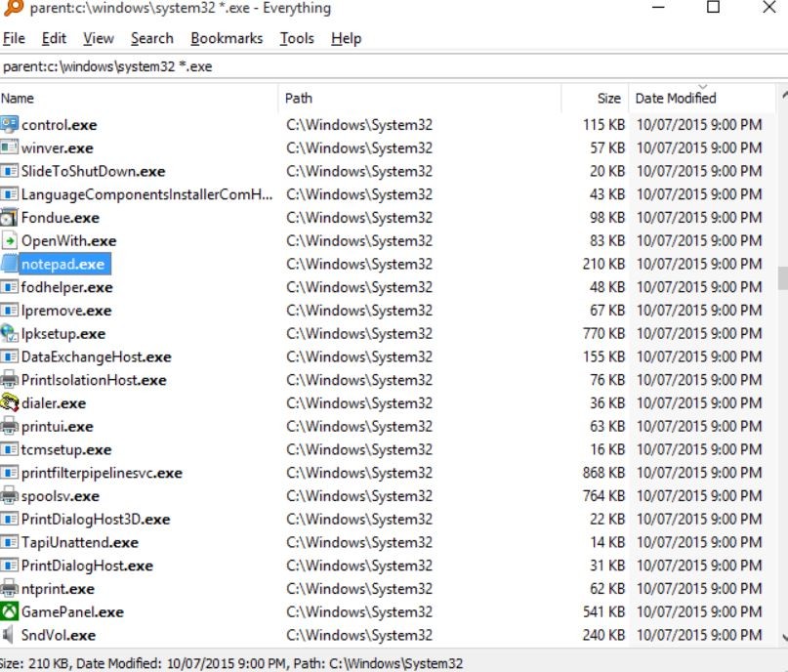Click the scrollbar down arrow
This screenshot has width=788, height=672.
click(783, 637)
